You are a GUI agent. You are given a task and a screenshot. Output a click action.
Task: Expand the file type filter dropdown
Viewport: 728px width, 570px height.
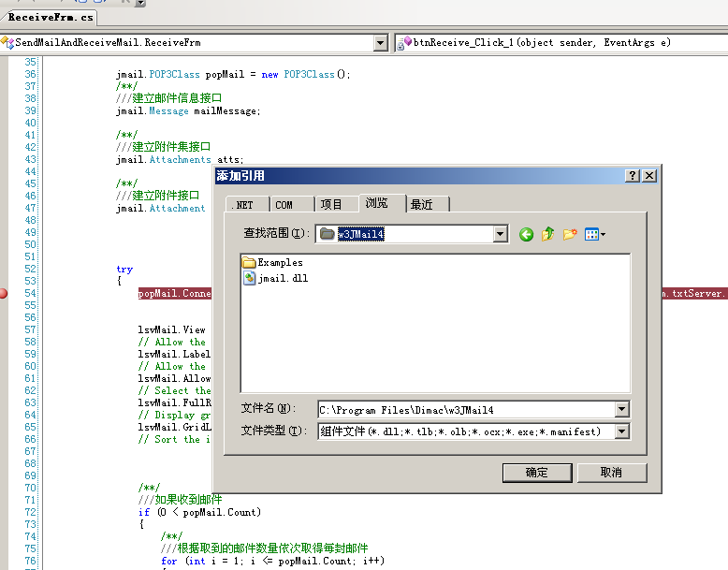pos(622,431)
